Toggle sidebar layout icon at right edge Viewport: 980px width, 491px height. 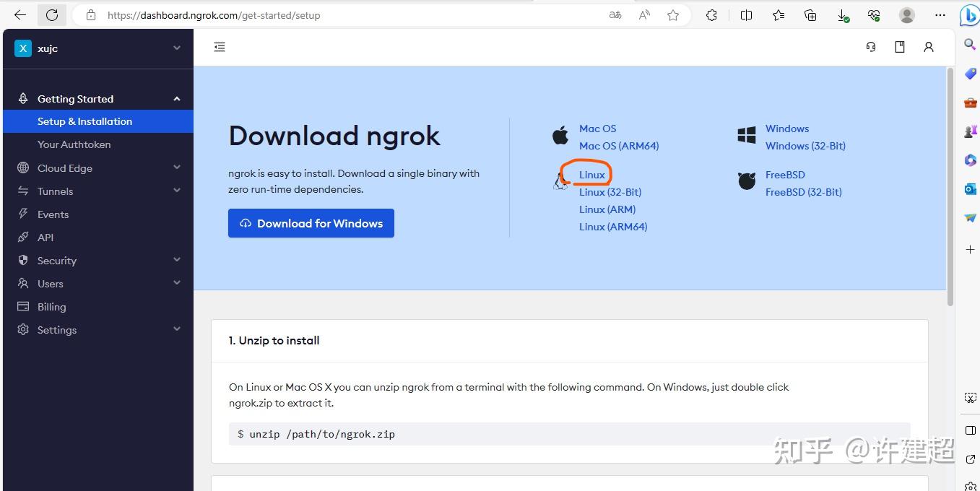[970, 430]
